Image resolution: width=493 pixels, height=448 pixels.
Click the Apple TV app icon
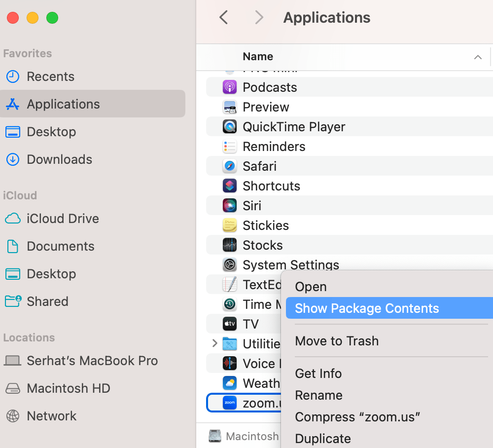click(230, 324)
